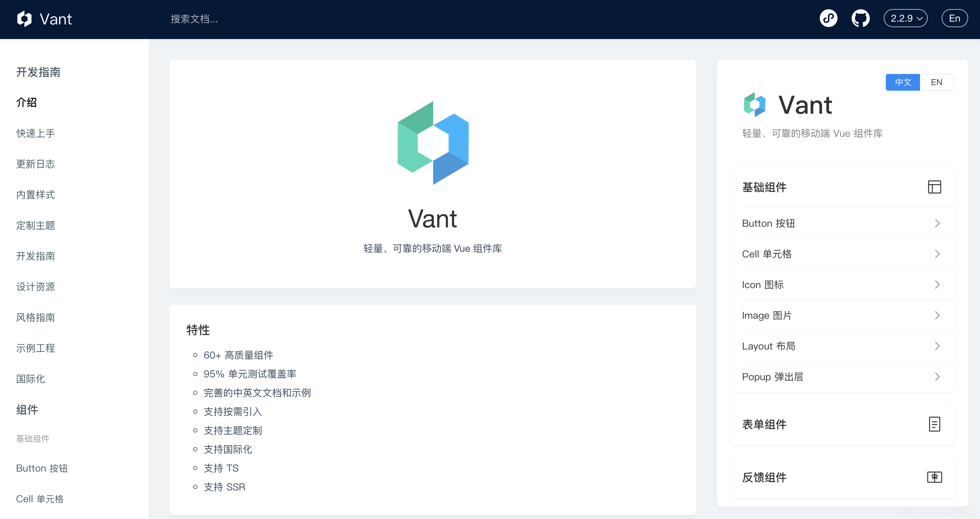
Task: Click 支持主题定制 list item
Action: (x=233, y=430)
